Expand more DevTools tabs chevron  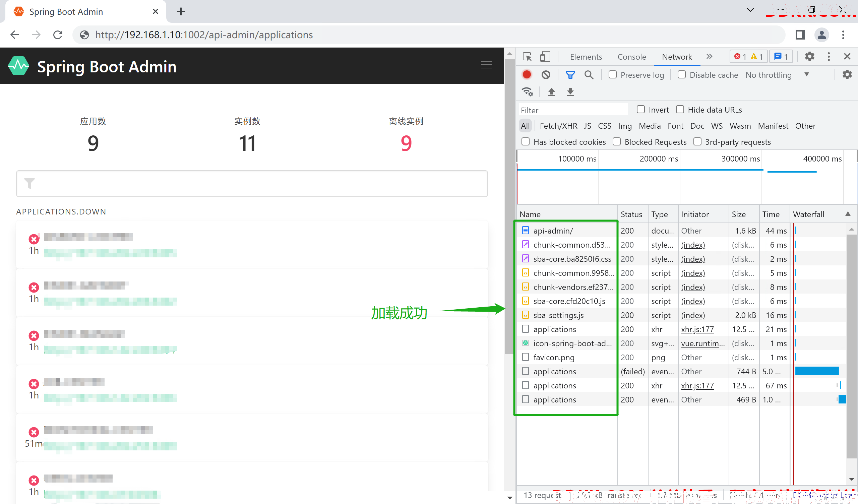click(709, 57)
